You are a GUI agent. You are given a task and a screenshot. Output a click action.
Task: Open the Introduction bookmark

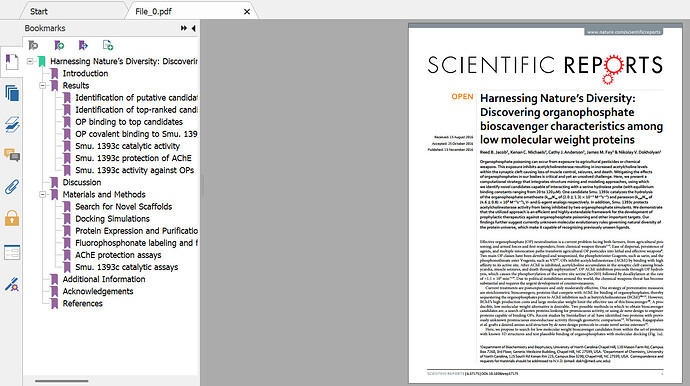pyautogui.click(x=85, y=74)
